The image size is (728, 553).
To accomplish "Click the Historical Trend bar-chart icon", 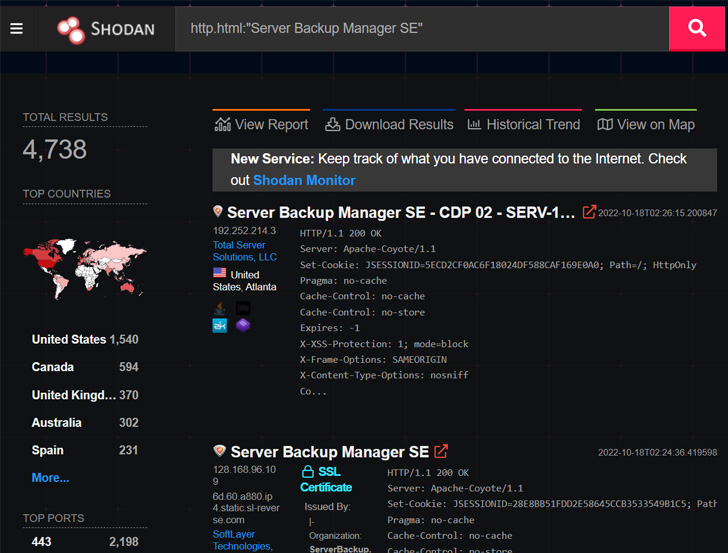I will 474,124.
